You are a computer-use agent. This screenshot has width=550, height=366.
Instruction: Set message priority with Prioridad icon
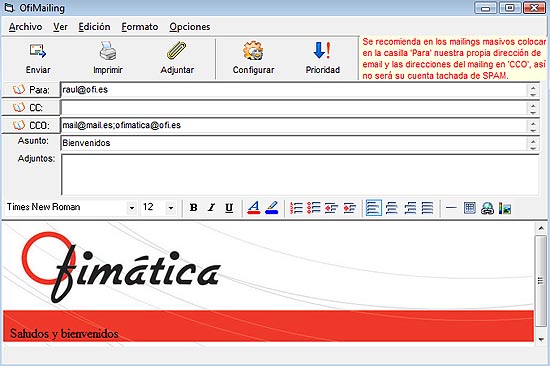pyautogui.click(x=322, y=51)
